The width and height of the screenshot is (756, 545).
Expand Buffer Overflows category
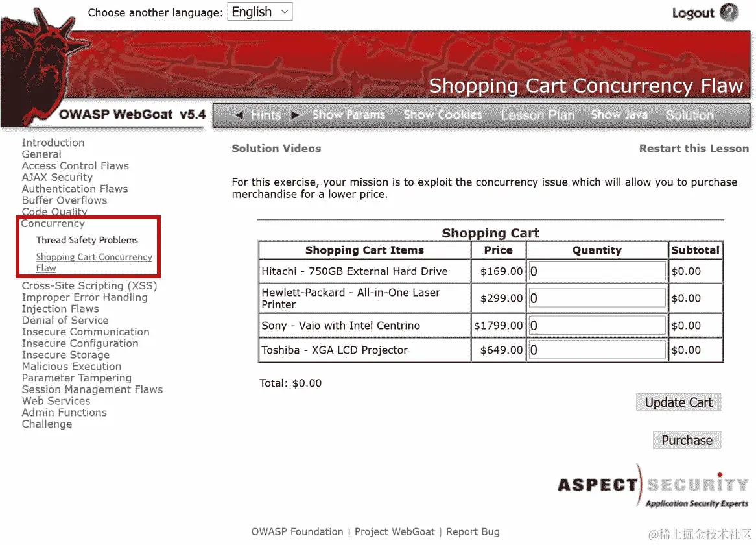pyautogui.click(x=64, y=200)
